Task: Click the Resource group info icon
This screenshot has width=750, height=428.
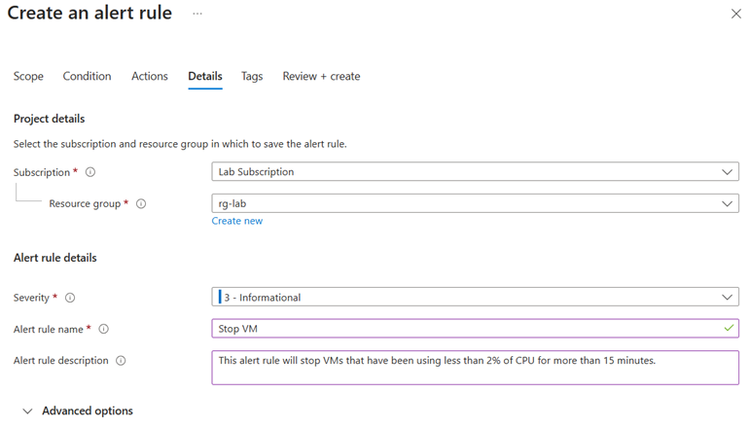Action: [141, 204]
